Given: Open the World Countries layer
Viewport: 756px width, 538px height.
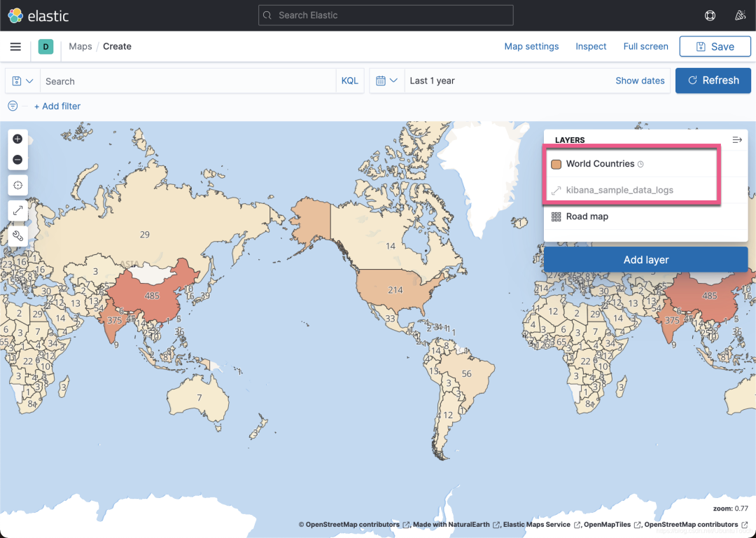Looking at the screenshot, I should coord(601,163).
